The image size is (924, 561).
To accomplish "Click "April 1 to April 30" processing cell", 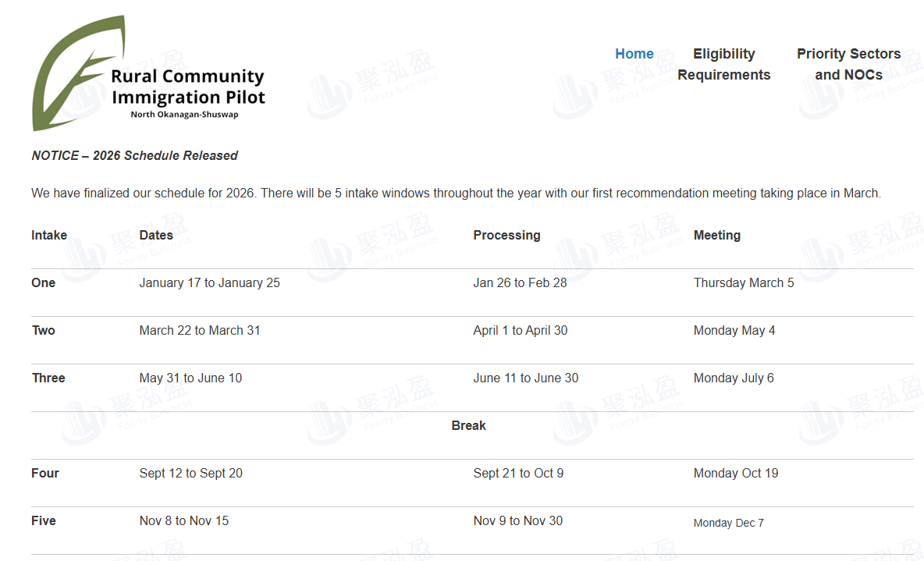I will [520, 330].
